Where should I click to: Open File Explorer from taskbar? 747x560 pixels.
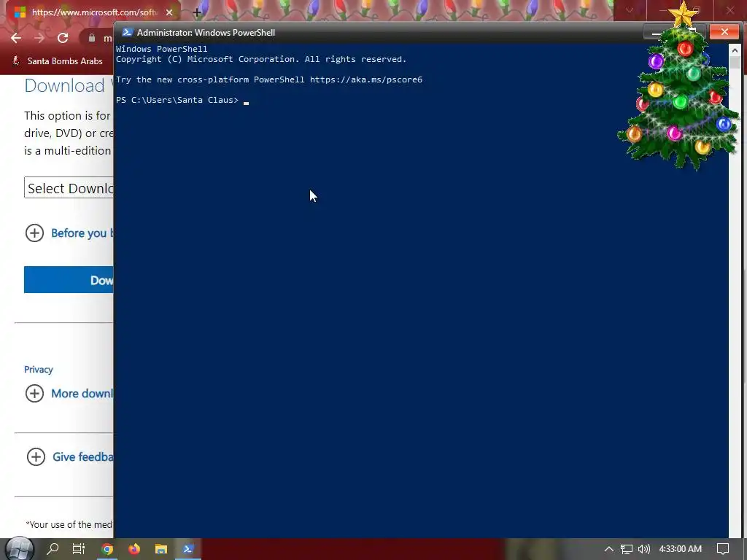161,549
